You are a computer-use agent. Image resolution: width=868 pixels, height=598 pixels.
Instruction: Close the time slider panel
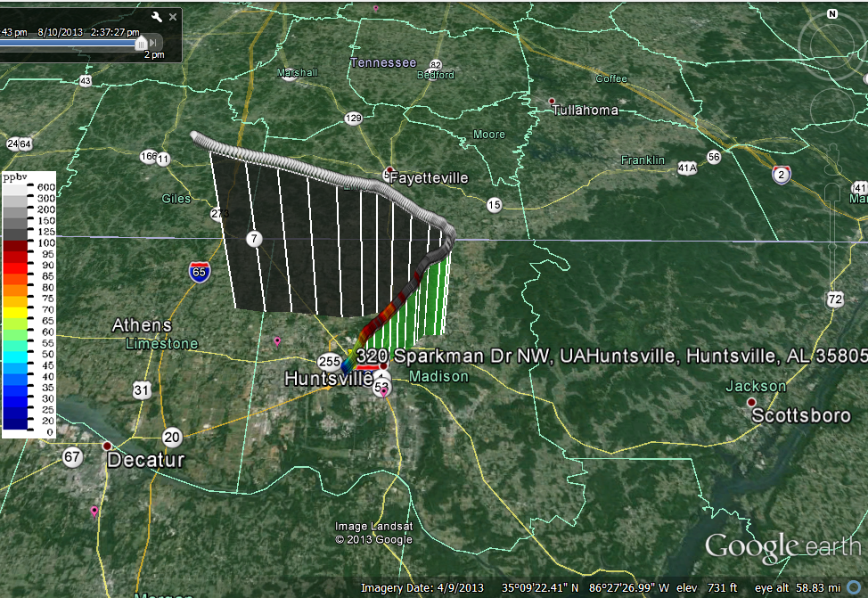[x=173, y=17]
